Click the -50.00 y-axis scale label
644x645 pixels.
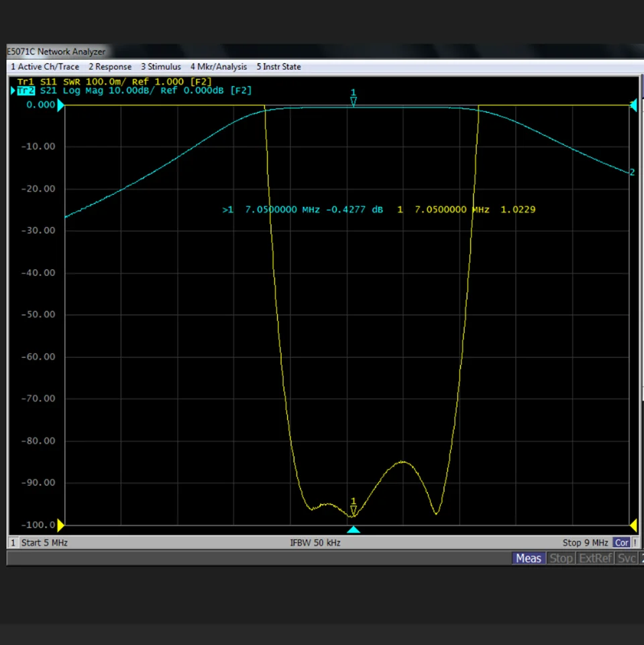(x=38, y=315)
